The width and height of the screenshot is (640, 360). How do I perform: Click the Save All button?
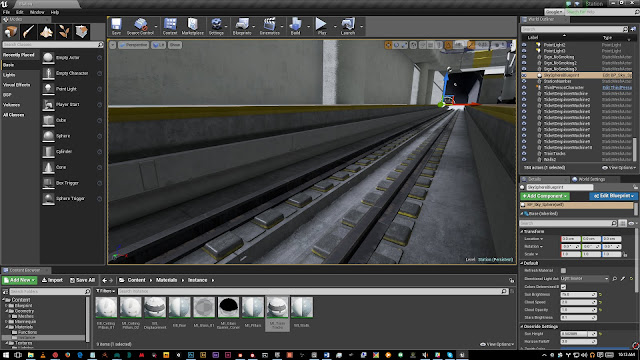[82, 280]
